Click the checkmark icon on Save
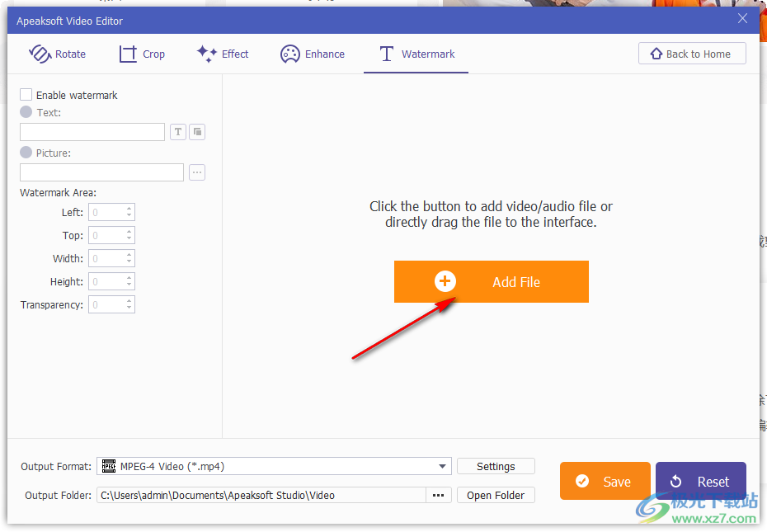The image size is (767, 532). pos(582,481)
